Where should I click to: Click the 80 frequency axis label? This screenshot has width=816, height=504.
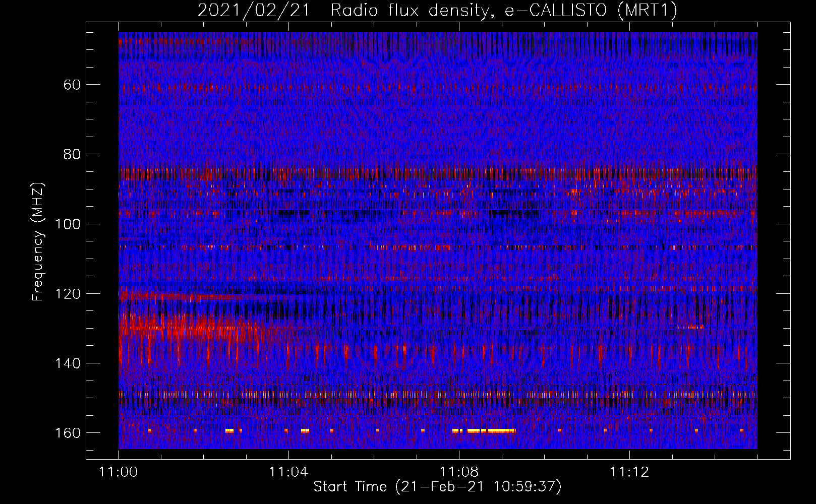(72, 154)
